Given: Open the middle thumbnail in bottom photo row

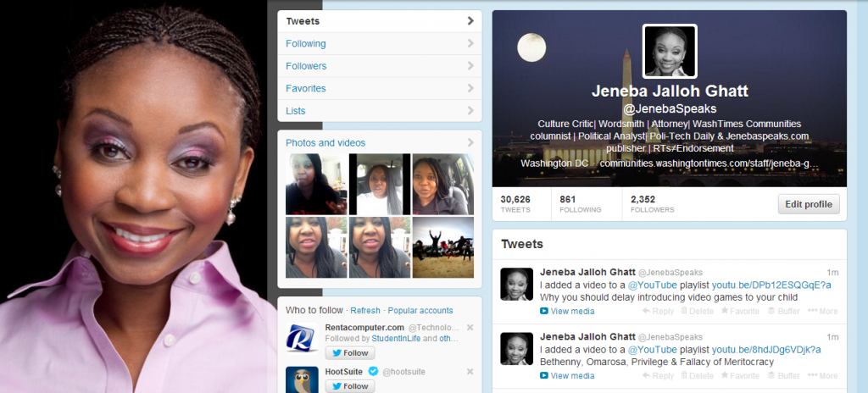Looking at the screenshot, I should tap(380, 246).
